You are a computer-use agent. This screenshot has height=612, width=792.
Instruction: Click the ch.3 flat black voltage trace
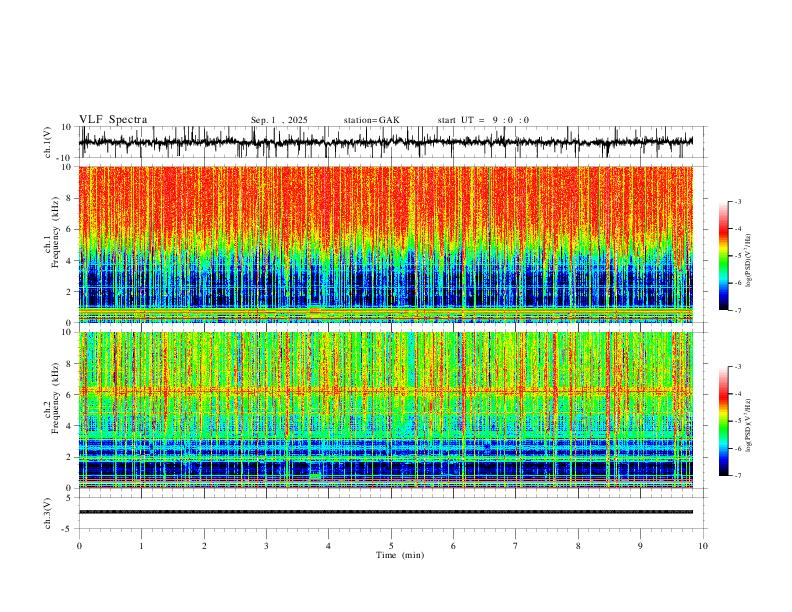(386, 512)
